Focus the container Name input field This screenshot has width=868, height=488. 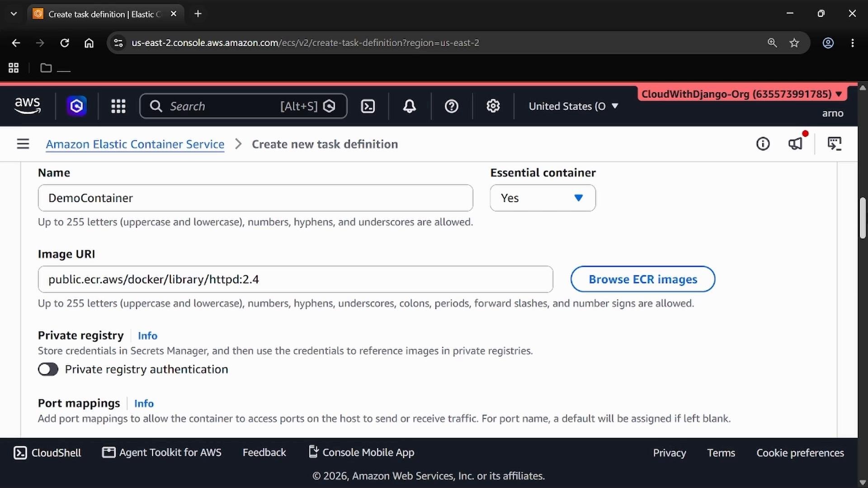pyautogui.click(x=255, y=198)
